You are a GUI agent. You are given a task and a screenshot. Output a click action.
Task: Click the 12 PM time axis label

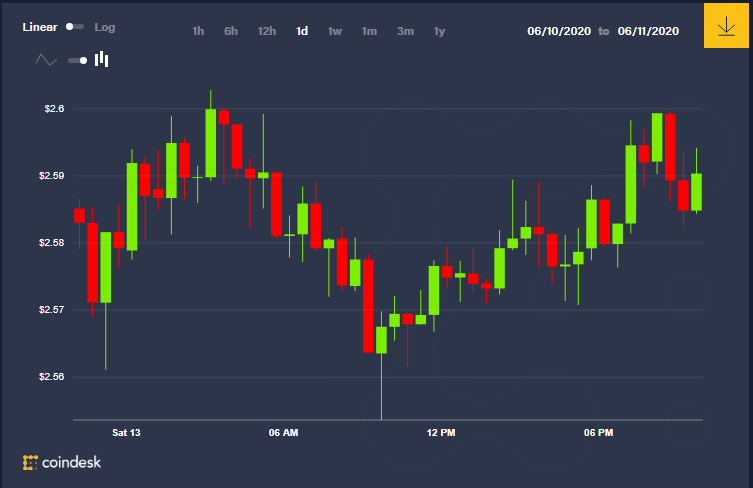tap(441, 432)
